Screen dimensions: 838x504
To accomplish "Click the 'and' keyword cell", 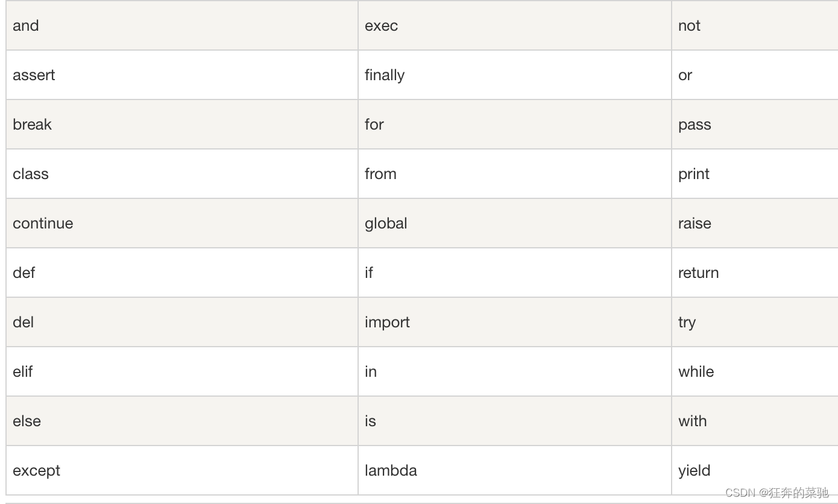I will (182, 25).
